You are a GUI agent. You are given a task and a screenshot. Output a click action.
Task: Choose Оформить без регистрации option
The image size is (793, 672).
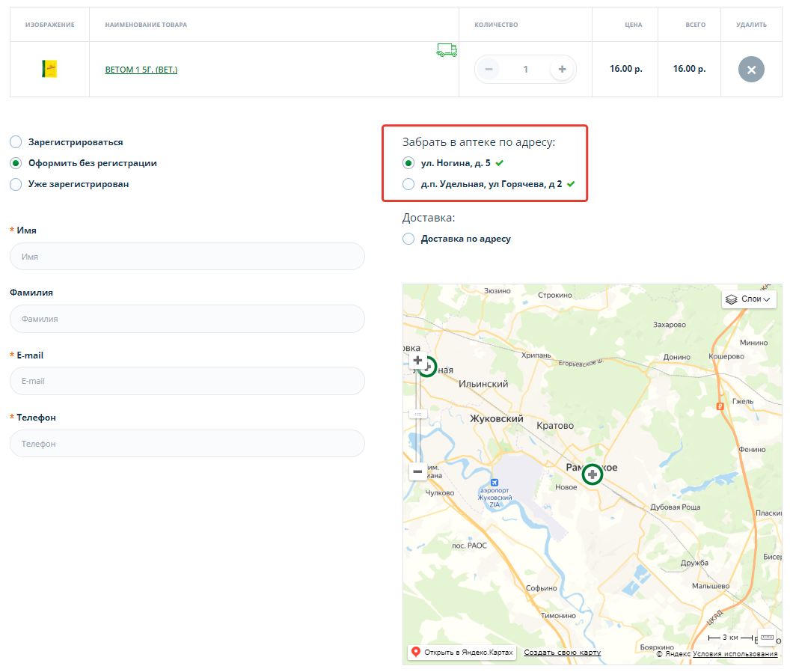[x=16, y=163]
